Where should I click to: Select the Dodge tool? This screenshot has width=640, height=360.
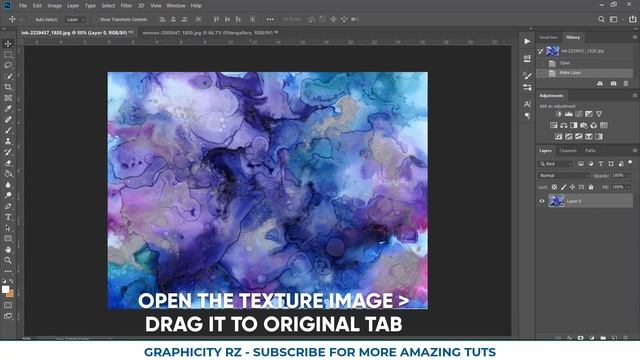(8, 195)
